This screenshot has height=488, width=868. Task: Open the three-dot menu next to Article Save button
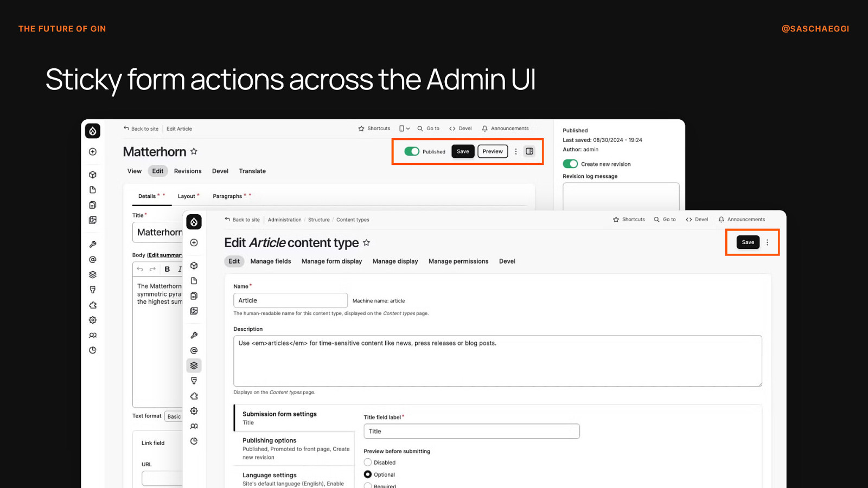pyautogui.click(x=767, y=242)
